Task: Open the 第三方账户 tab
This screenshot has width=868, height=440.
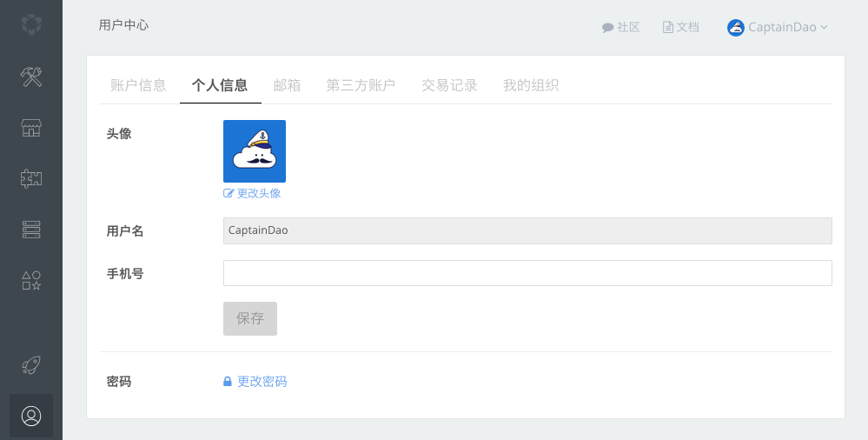Action: click(361, 85)
